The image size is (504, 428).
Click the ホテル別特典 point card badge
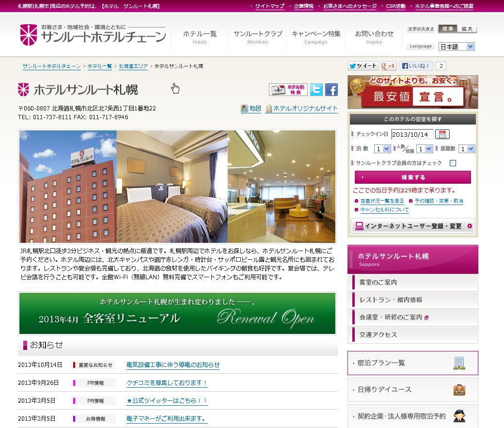click(x=288, y=89)
